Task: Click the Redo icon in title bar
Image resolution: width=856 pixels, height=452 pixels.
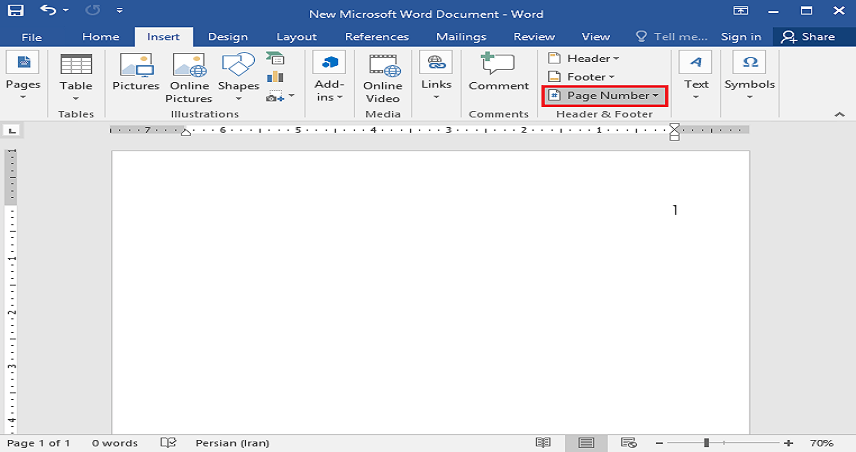Action: [x=92, y=10]
